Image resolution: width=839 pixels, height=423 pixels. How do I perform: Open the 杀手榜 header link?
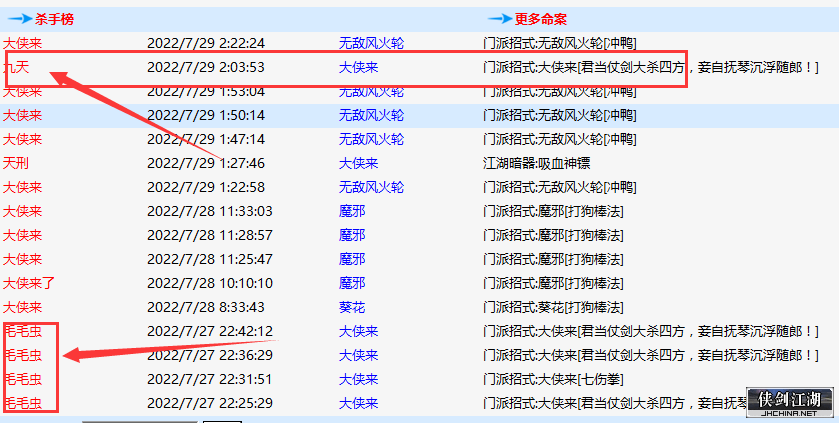(55, 20)
